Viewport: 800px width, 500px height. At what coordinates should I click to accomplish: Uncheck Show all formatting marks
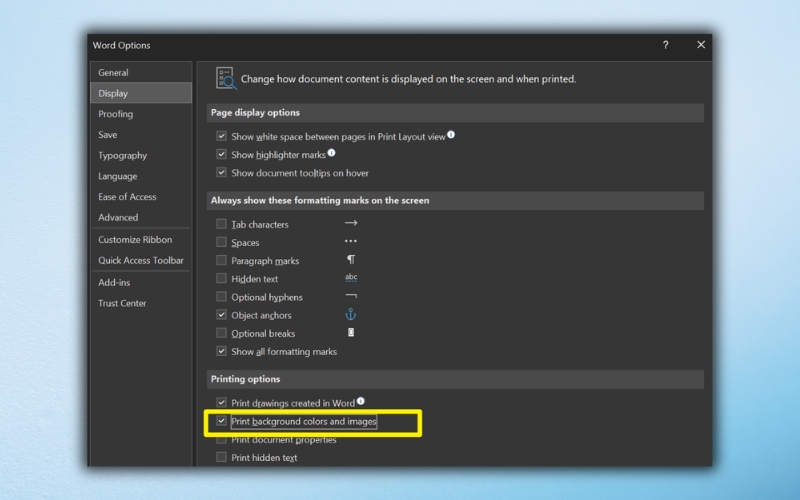coord(221,351)
